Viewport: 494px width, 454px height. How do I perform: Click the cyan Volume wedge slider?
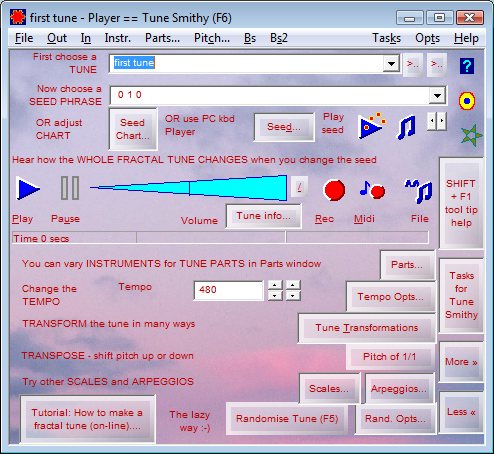click(x=189, y=188)
